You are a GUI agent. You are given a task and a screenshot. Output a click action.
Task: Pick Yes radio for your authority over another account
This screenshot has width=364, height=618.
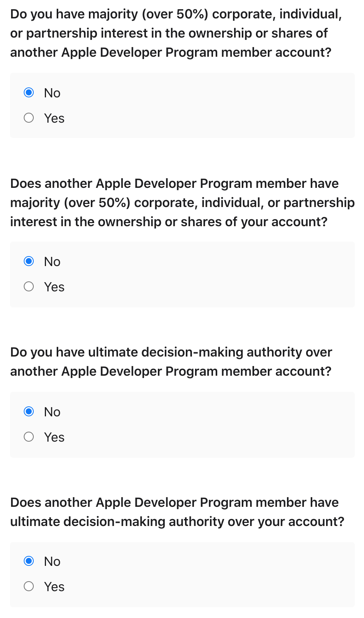point(29,437)
